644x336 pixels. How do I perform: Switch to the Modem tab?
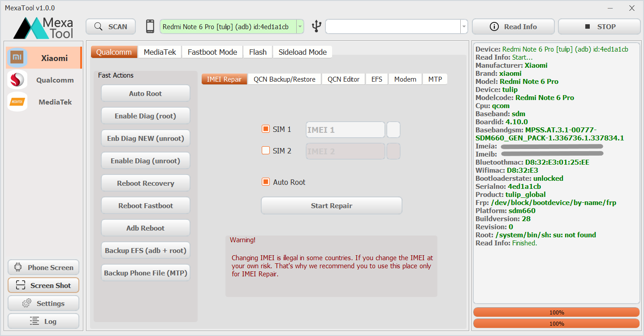point(405,79)
